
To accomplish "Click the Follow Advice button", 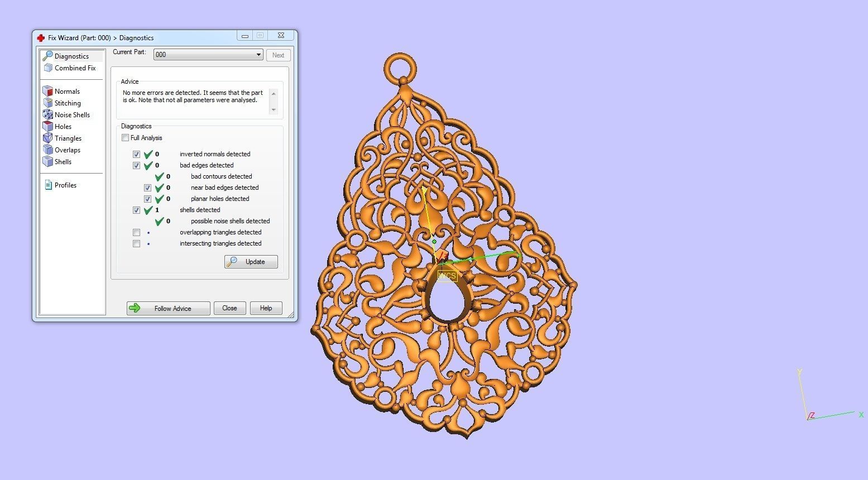I will pyautogui.click(x=169, y=308).
